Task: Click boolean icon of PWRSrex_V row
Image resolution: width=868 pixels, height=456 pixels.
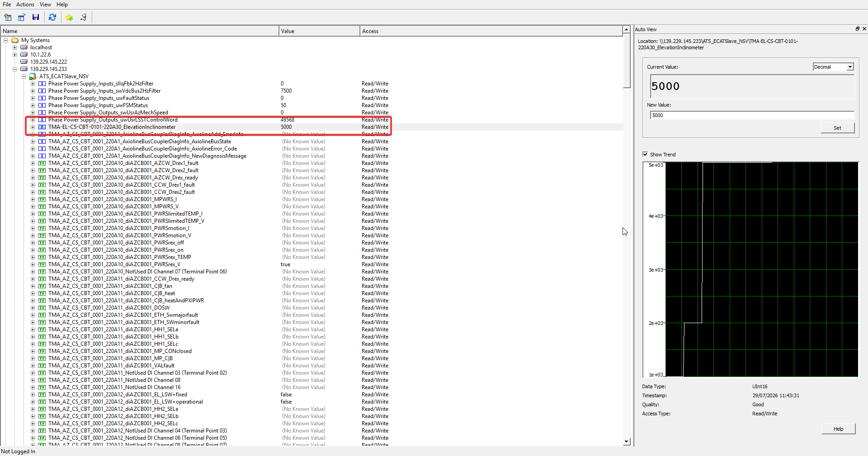Action: tap(42, 264)
